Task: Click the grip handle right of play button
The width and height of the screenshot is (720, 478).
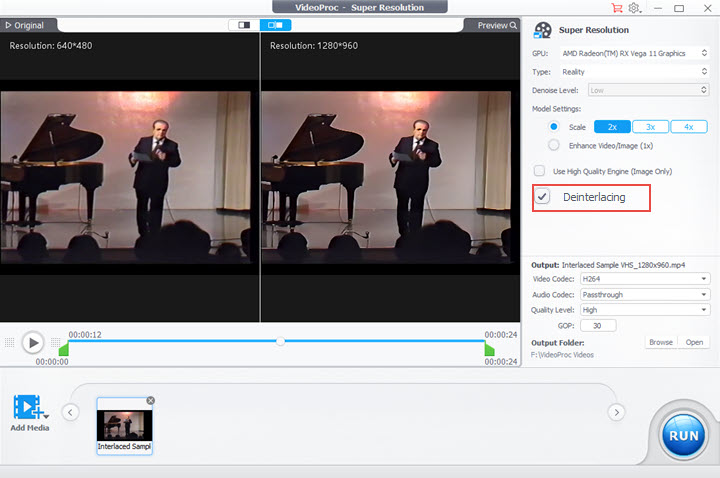Action: click(56, 342)
